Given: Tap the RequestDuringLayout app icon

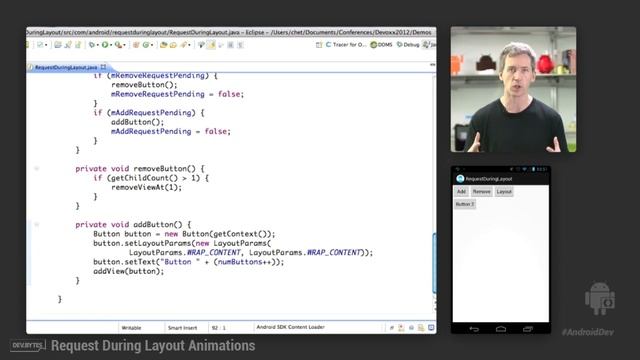Looking at the screenshot, I should (460, 179).
